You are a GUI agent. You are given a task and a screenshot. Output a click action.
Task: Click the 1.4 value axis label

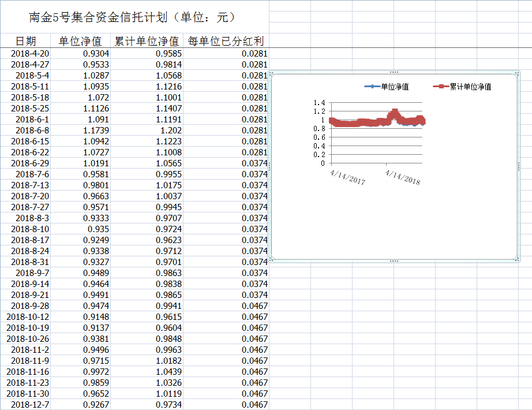319,103
